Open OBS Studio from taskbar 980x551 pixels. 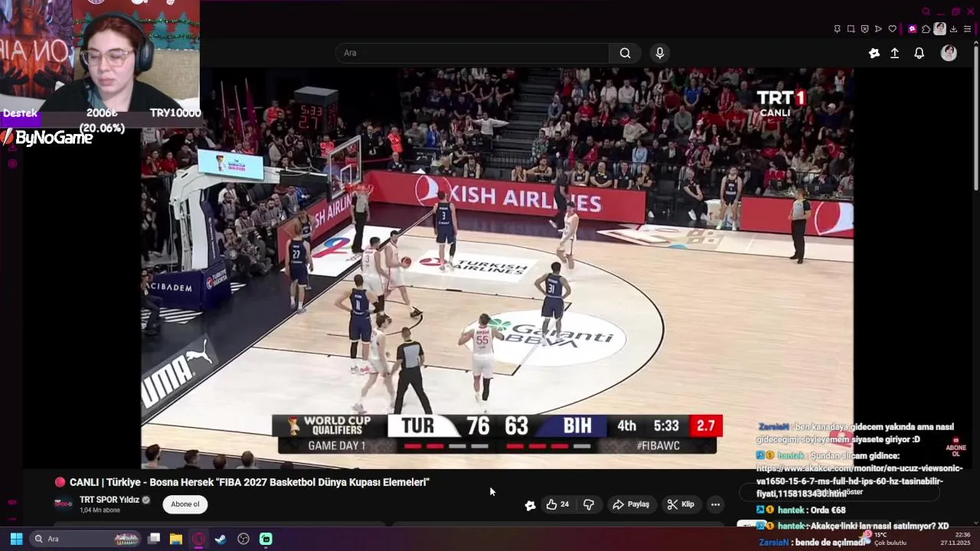[243, 539]
